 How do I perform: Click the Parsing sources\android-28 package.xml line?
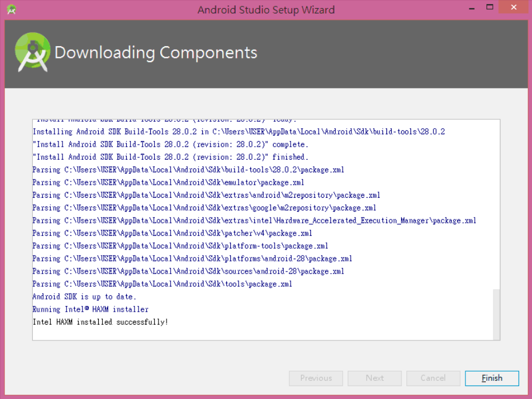[188, 271]
